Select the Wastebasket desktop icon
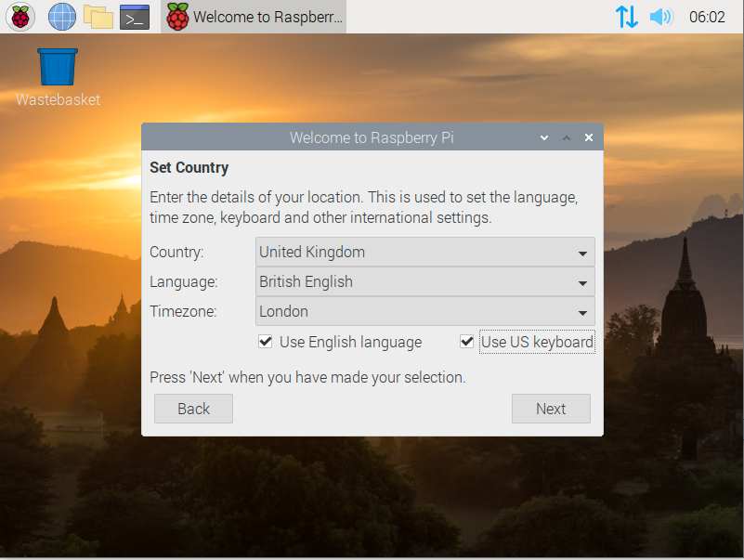 tap(58, 77)
